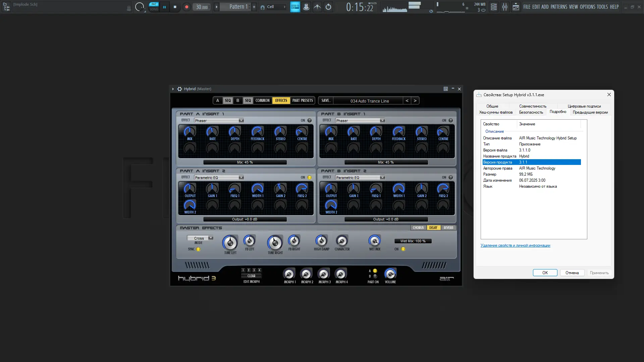Image resolution: width=644 pixels, height=362 pixels.
Task: Click the record button in transport bar
Action: point(186,7)
